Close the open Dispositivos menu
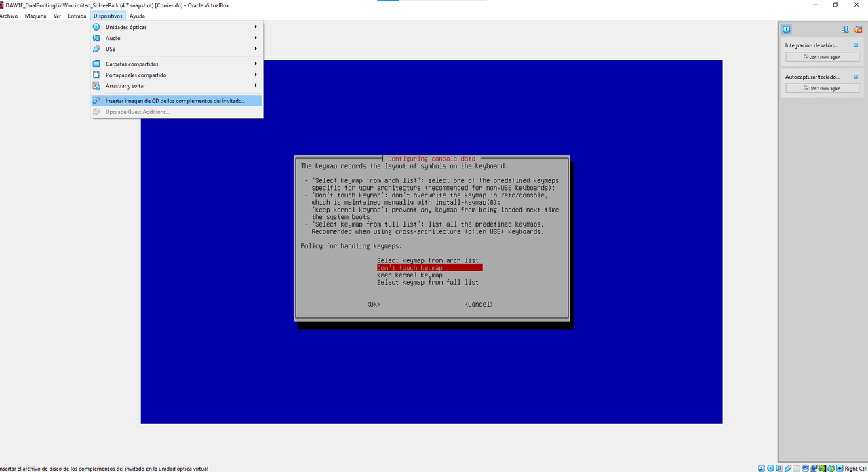This screenshot has height=472, width=868. [x=108, y=16]
